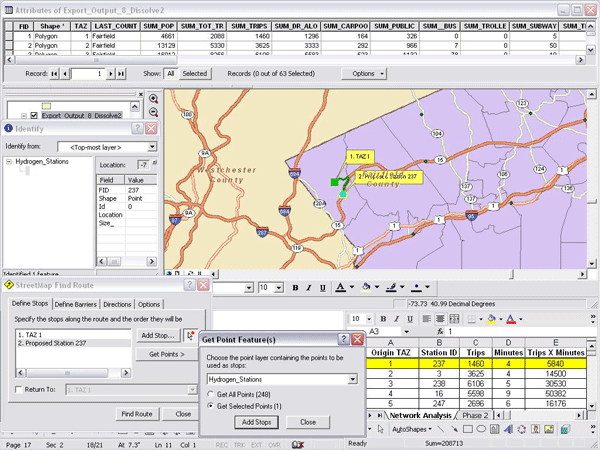Click Add Stops in Get Point Feature(s)
This screenshot has height=450, width=600.
click(256, 422)
